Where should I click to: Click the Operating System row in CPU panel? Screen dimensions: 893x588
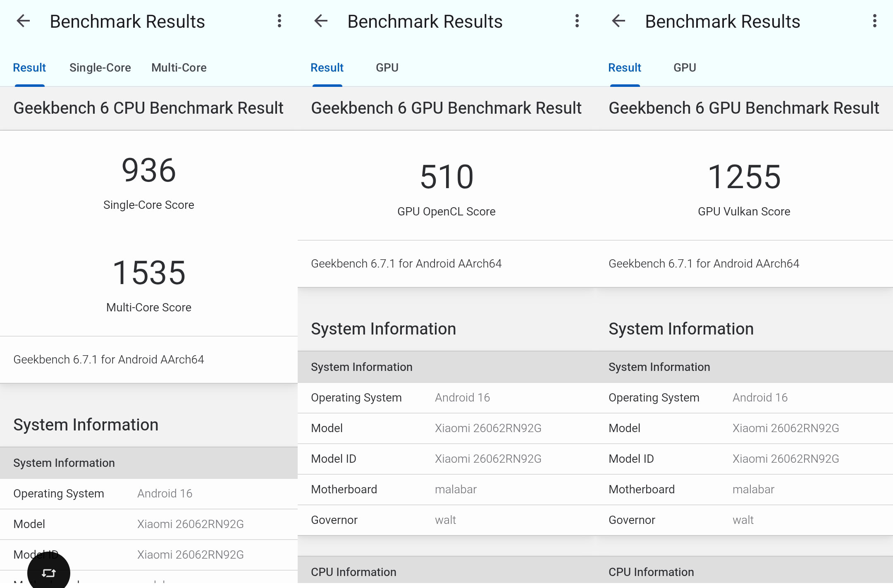click(149, 494)
